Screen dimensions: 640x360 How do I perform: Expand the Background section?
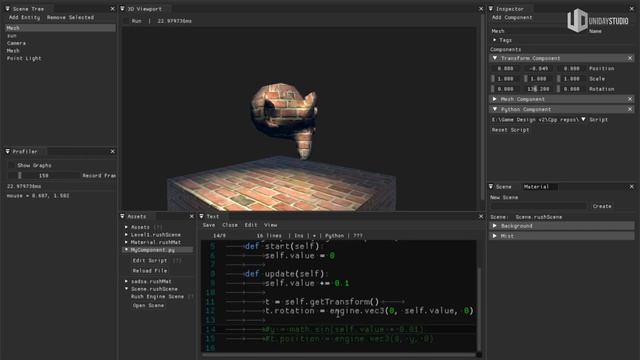pos(561,226)
